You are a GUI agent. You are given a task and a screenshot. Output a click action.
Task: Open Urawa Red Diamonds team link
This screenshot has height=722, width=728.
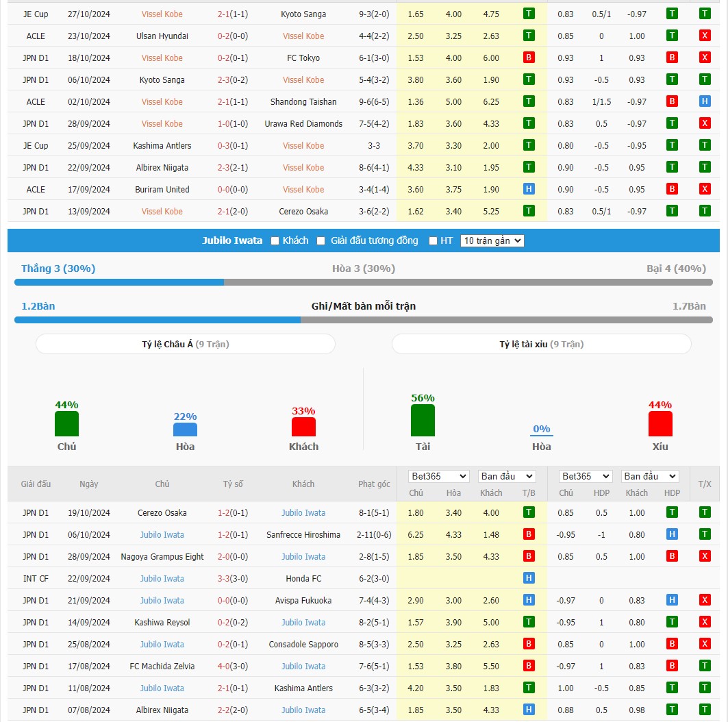[x=303, y=123]
